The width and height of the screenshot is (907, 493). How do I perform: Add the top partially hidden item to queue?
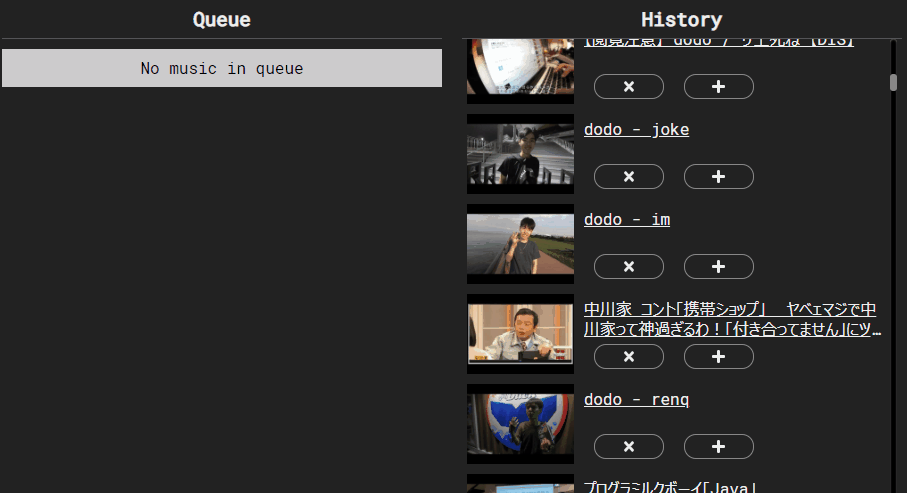718,87
